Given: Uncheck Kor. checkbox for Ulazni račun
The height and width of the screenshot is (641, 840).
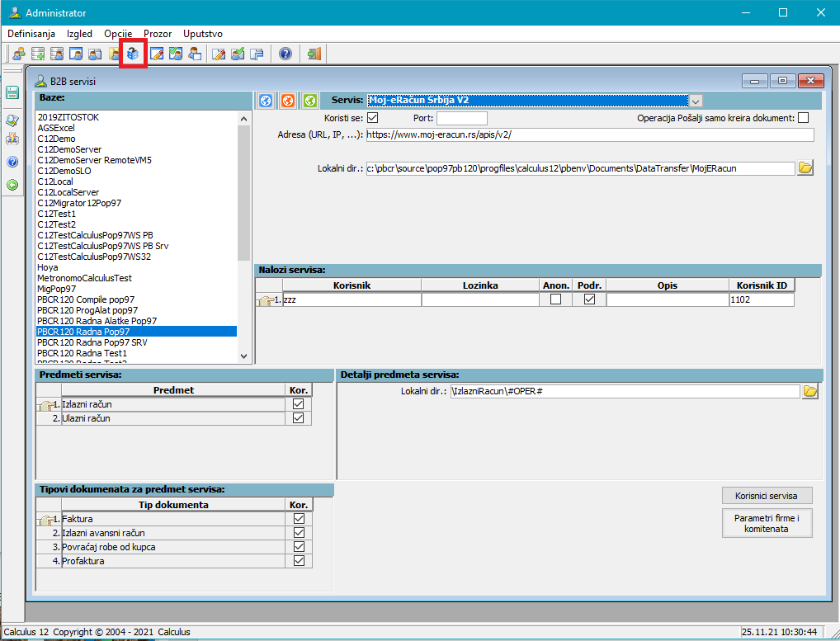Looking at the screenshot, I should point(299,418).
